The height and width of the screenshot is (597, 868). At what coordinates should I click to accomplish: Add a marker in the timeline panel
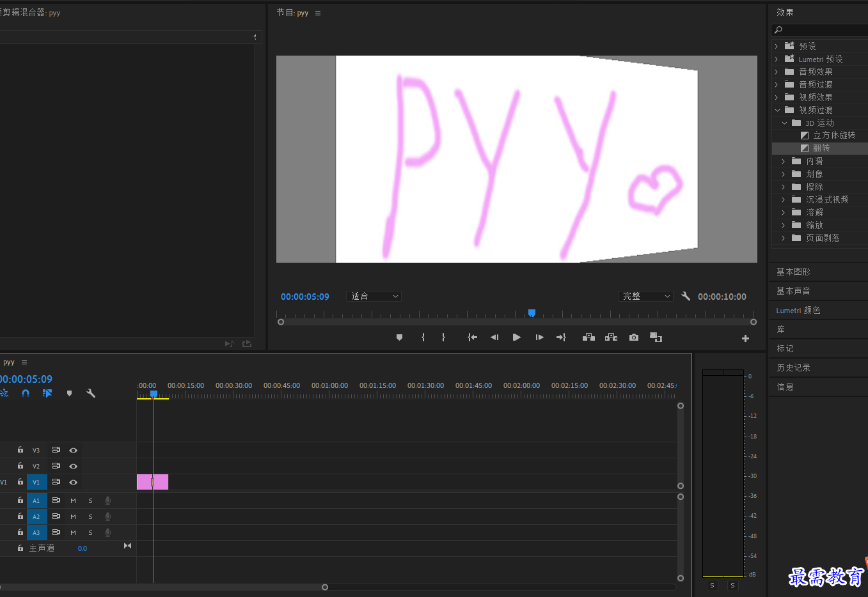click(x=69, y=393)
